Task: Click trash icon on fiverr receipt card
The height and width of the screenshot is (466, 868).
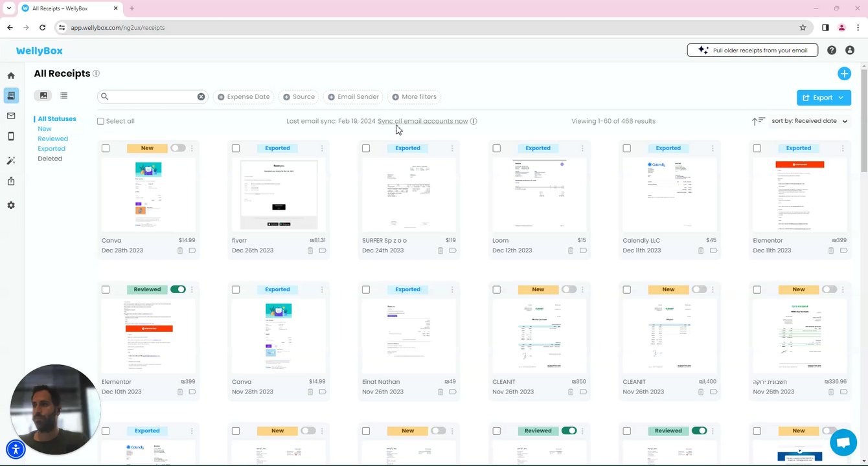Action: [x=310, y=250]
